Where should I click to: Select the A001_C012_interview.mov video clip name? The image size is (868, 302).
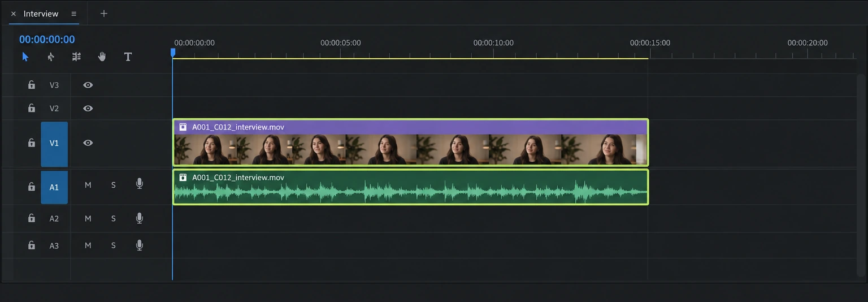pos(238,127)
